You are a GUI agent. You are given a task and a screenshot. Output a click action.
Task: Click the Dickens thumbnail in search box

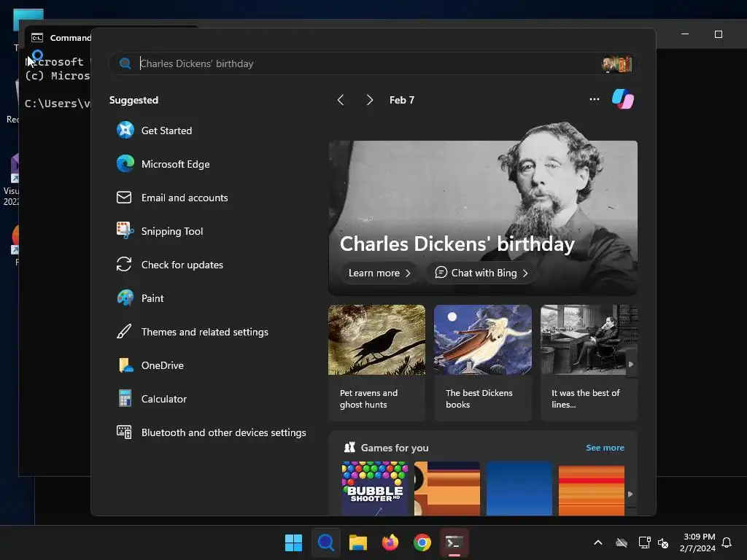coord(617,64)
